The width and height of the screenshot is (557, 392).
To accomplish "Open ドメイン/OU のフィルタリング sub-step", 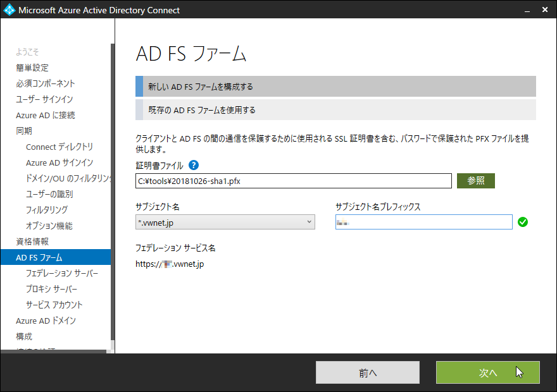I will click(68, 178).
